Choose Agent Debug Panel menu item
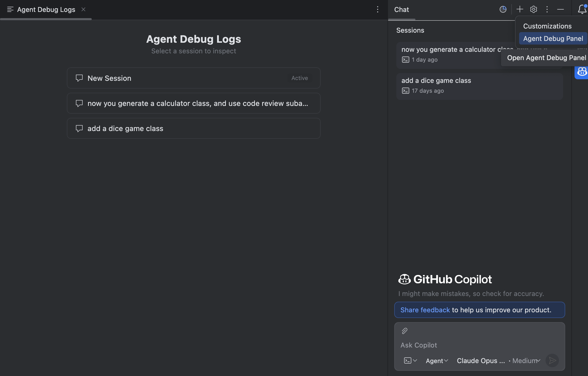 tap(553, 39)
